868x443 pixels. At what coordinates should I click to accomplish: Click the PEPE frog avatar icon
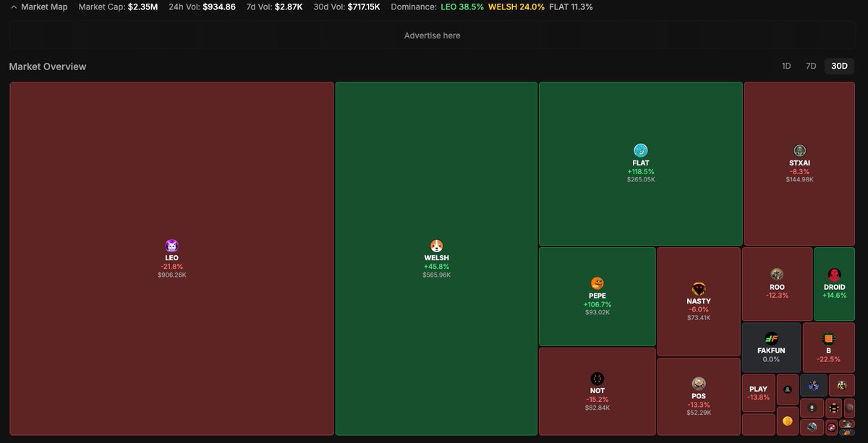597,283
